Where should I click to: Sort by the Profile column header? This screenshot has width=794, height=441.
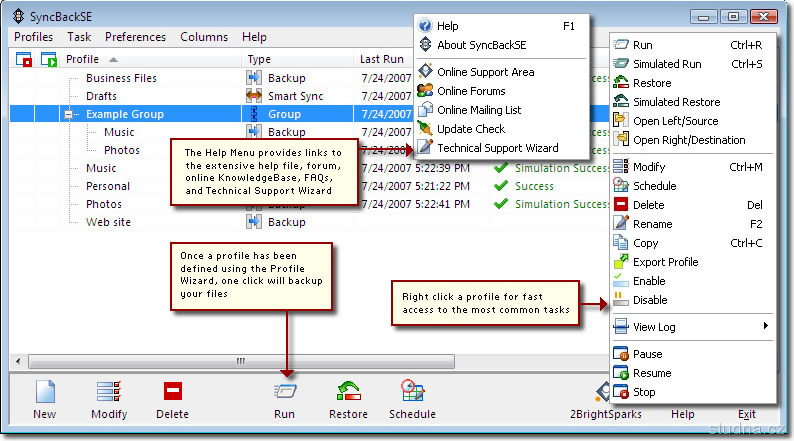[82, 60]
